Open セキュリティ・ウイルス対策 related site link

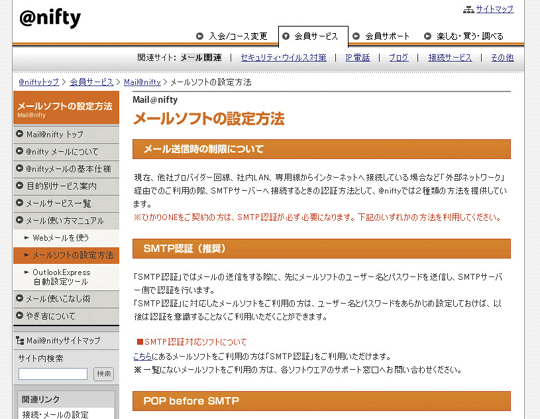click(283, 57)
